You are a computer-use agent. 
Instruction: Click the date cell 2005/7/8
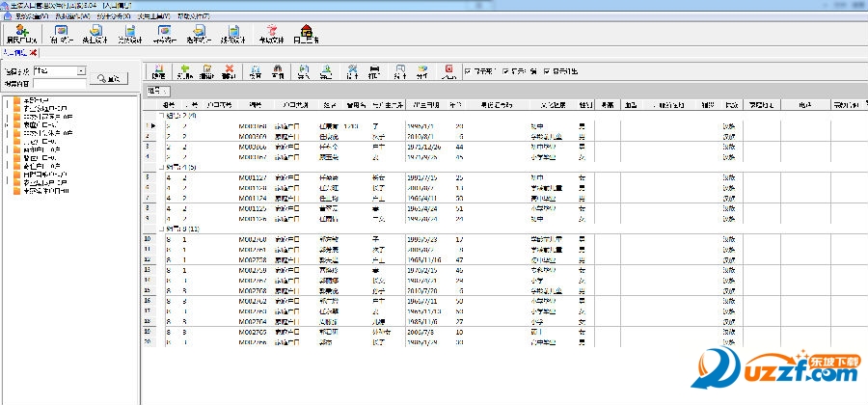click(421, 332)
